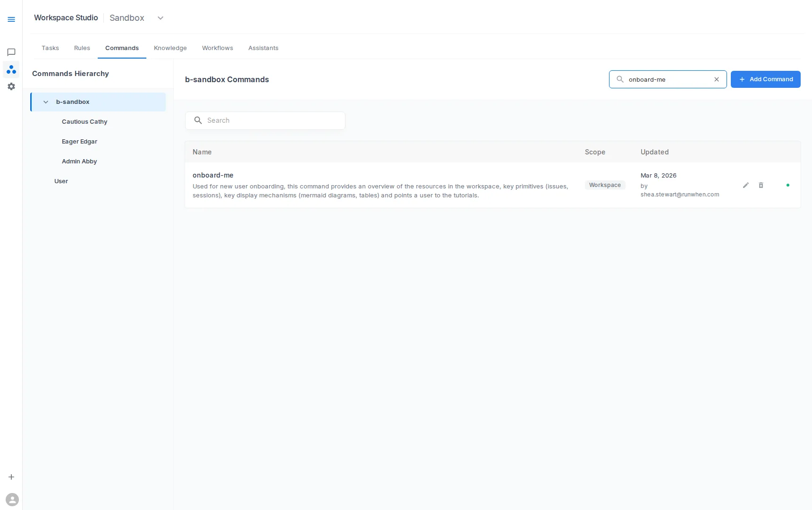Open the chat panel icon in sidebar
Screen dimensions: 812x510
(x=11, y=52)
